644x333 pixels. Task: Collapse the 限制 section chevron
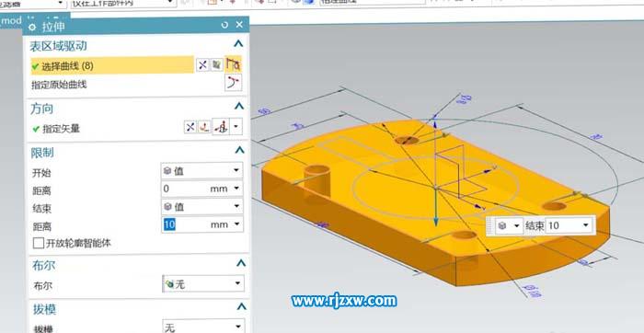[239, 150]
